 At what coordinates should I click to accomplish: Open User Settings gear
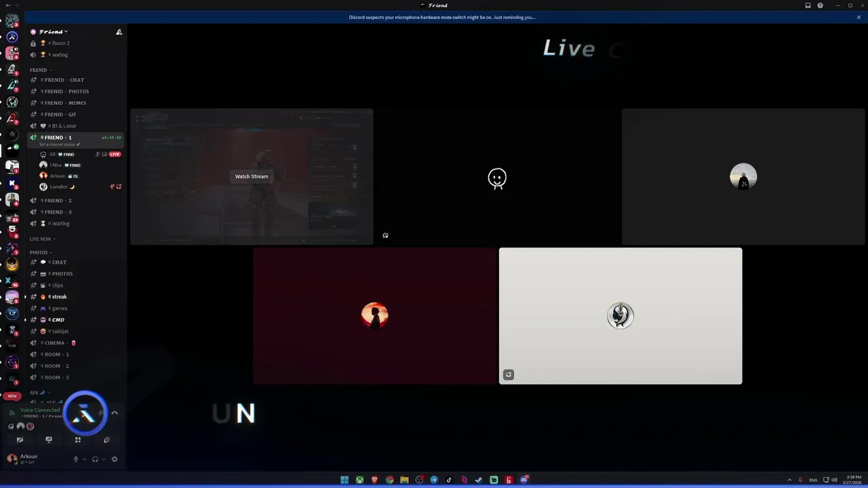pos(114,459)
